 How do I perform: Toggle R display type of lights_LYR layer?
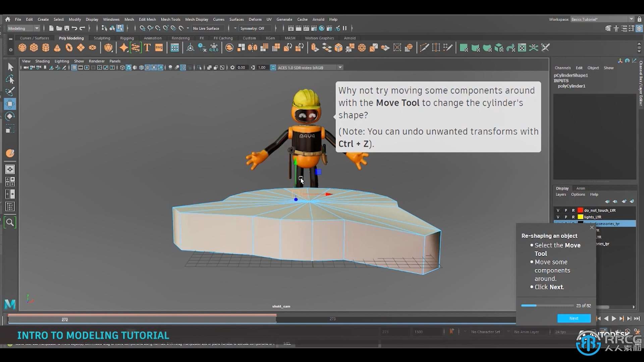[x=573, y=217]
